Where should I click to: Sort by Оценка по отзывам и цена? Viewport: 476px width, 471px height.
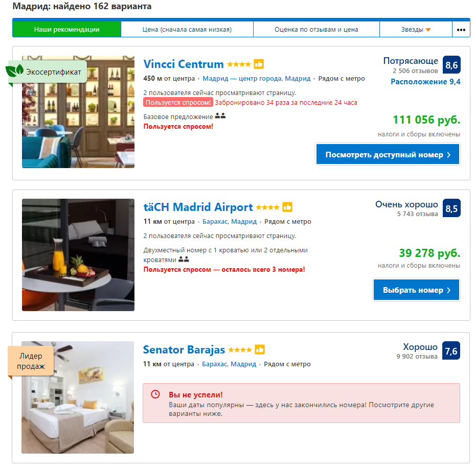point(316,30)
